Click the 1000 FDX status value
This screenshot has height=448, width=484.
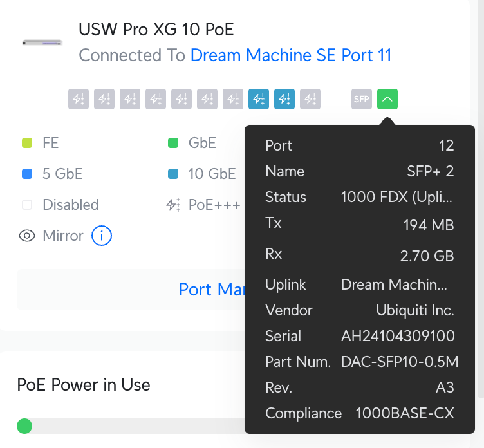pos(396,197)
